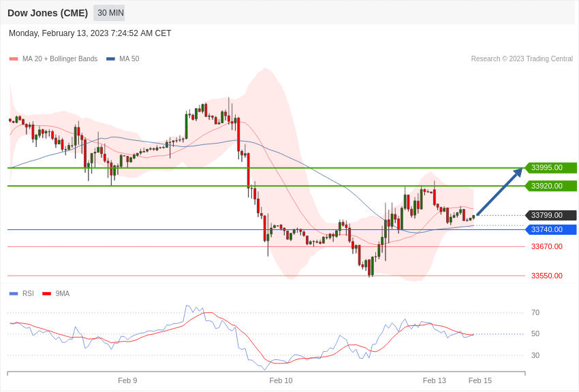
Task: Select the 33799.00 current price label
Action: coord(551,215)
